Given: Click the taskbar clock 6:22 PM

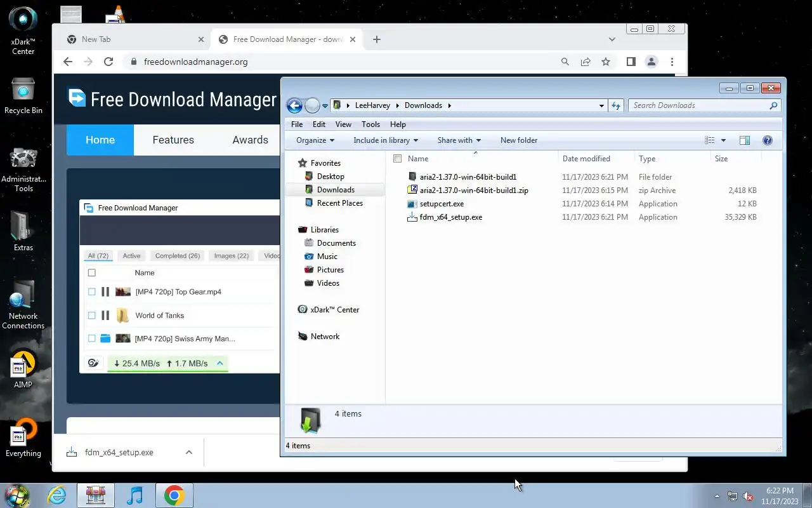Looking at the screenshot, I should tap(780, 491).
